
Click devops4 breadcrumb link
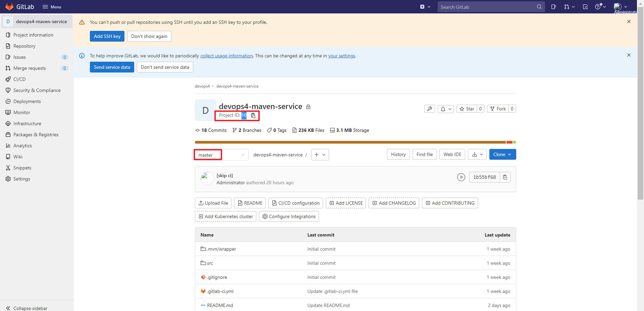[x=202, y=86]
